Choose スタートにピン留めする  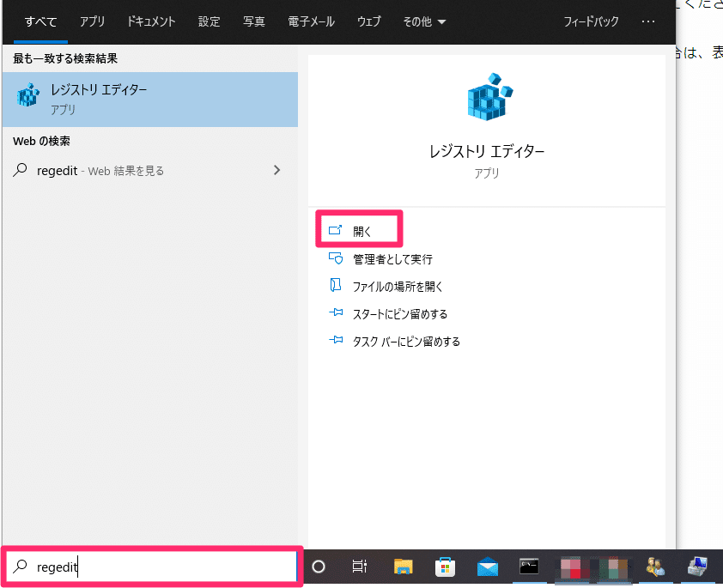click(x=400, y=314)
